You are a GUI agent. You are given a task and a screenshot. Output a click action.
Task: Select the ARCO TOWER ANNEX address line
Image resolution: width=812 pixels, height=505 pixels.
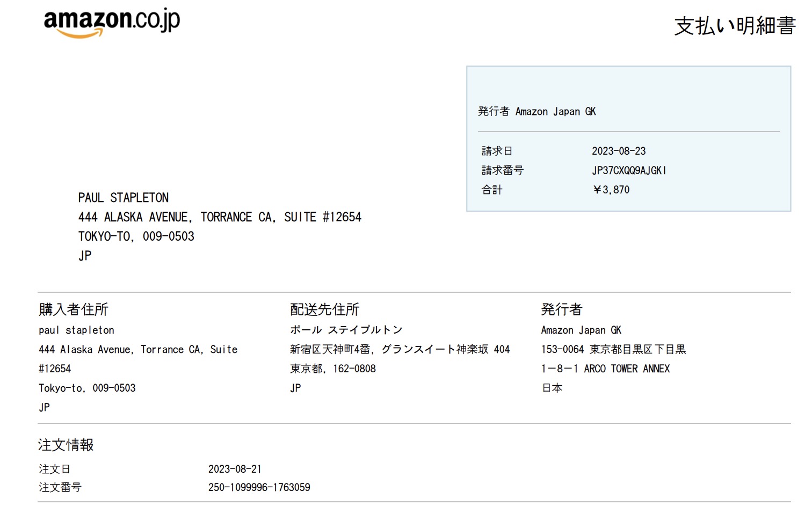coord(605,369)
